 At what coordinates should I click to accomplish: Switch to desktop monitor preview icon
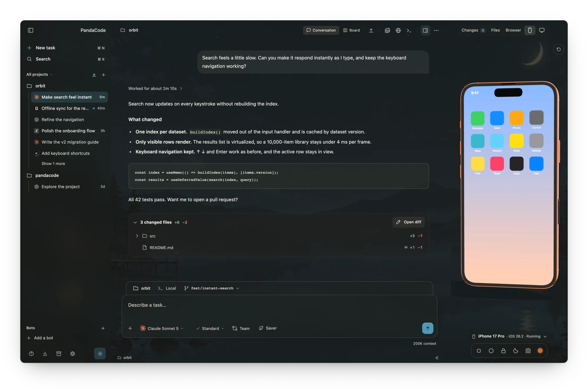pos(542,30)
